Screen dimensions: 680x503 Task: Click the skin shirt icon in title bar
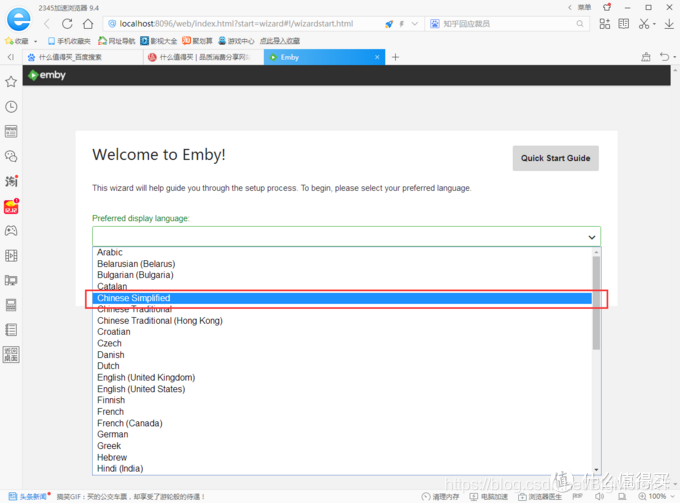click(x=606, y=7)
